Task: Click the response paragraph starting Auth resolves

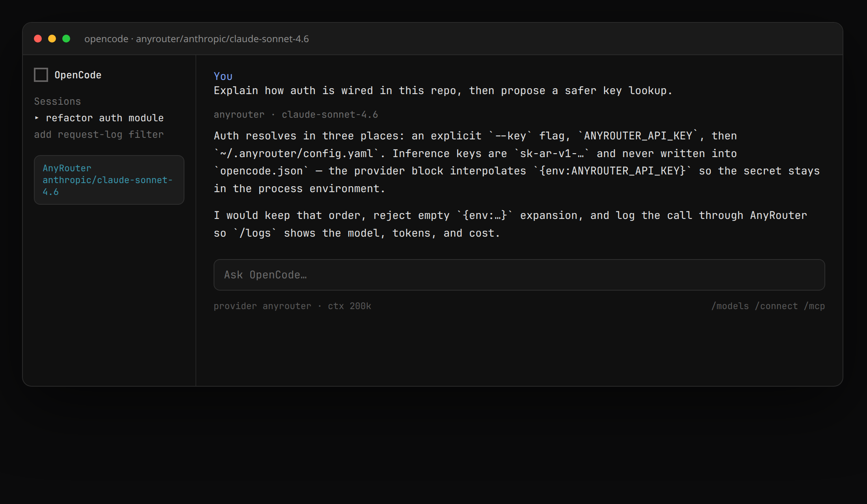Action: [517, 162]
